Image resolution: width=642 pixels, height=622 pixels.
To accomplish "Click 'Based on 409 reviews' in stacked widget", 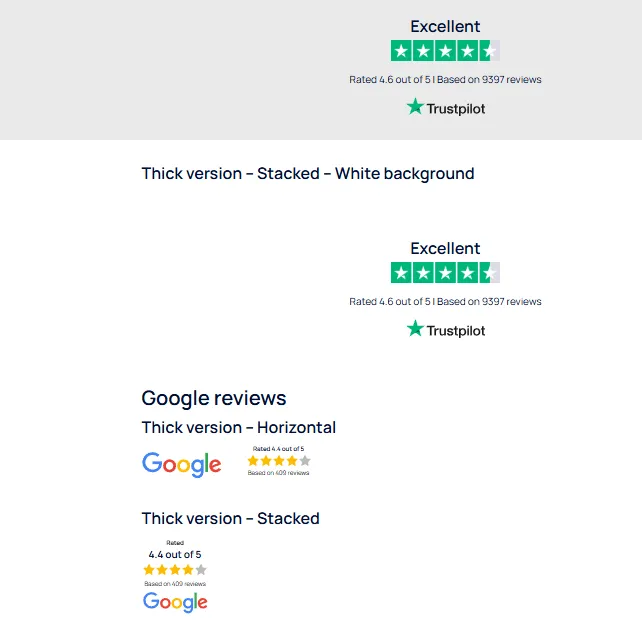I will click(x=175, y=584).
